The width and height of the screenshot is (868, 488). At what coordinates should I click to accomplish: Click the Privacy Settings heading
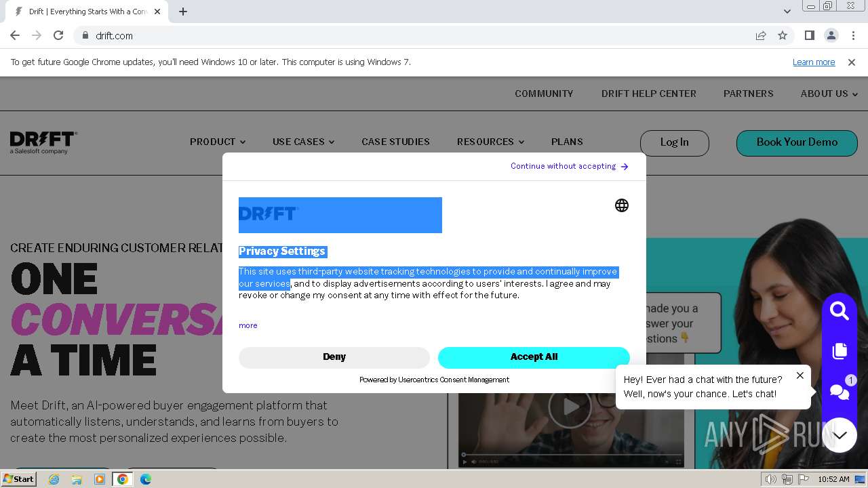[x=282, y=251]
